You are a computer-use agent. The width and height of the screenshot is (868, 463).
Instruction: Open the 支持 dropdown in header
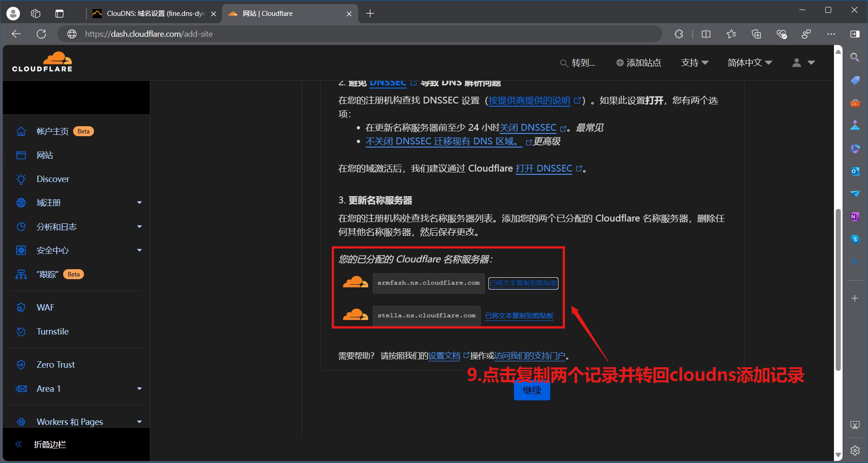[x=695, y=63]
